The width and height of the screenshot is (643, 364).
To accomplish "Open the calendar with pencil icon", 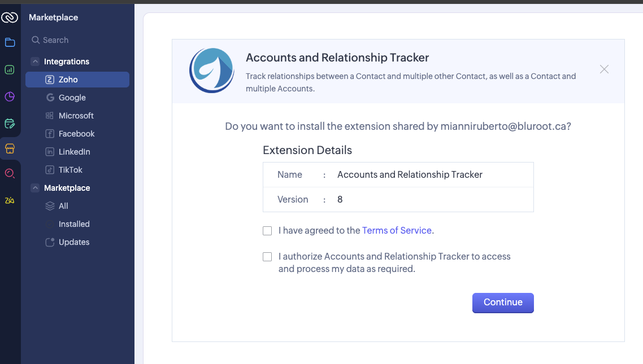I will (x=10, y=123).
